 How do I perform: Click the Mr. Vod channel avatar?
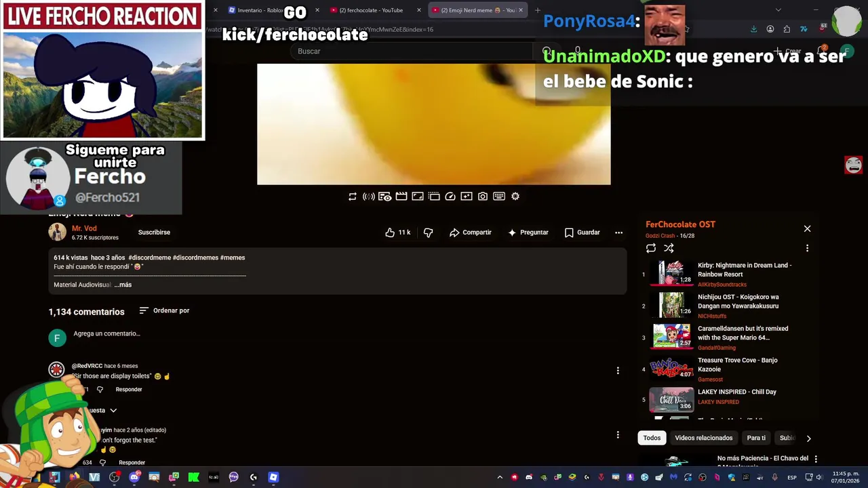click(x=57, y=232)
